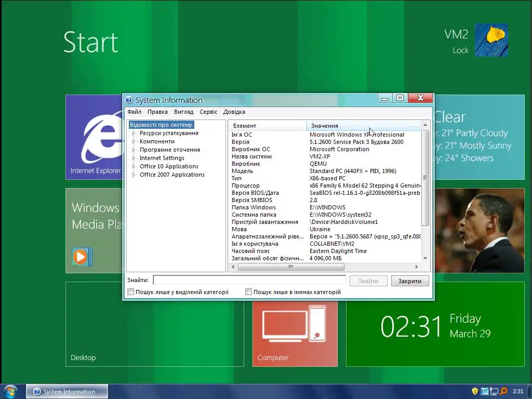Open the Internet Explorer tile

[94, 137]
